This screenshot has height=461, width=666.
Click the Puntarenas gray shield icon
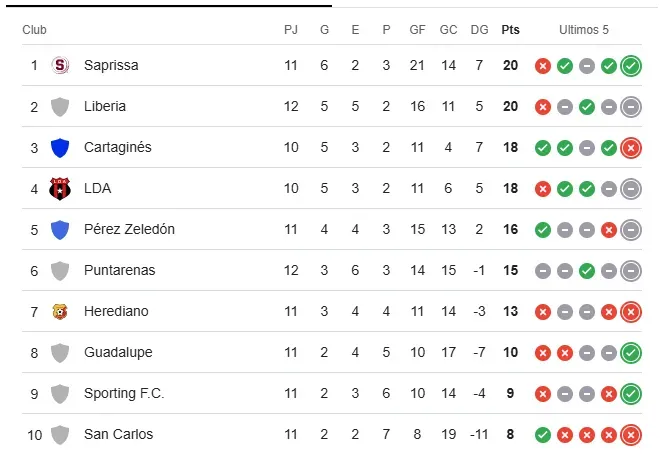[x=61, y=271]
